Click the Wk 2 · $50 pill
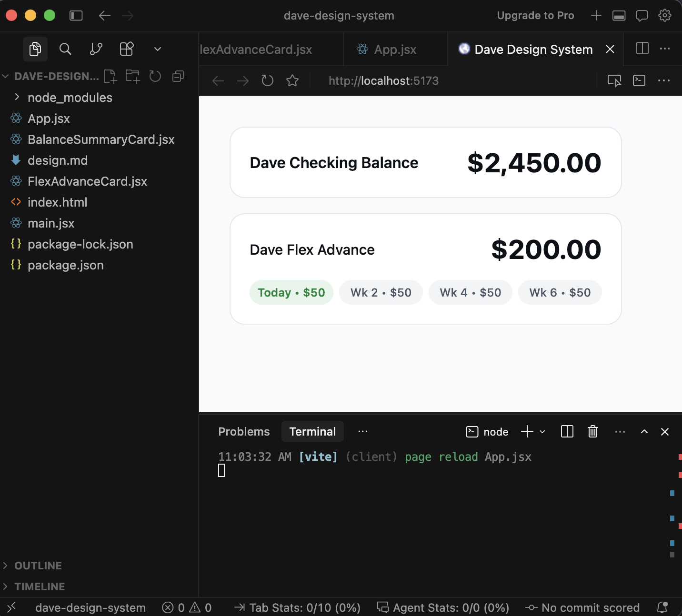The image size is (682, 616). tap(381, 292)
